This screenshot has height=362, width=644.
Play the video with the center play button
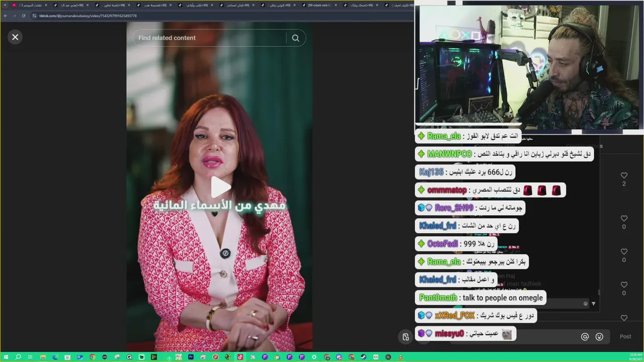point(220,187)
